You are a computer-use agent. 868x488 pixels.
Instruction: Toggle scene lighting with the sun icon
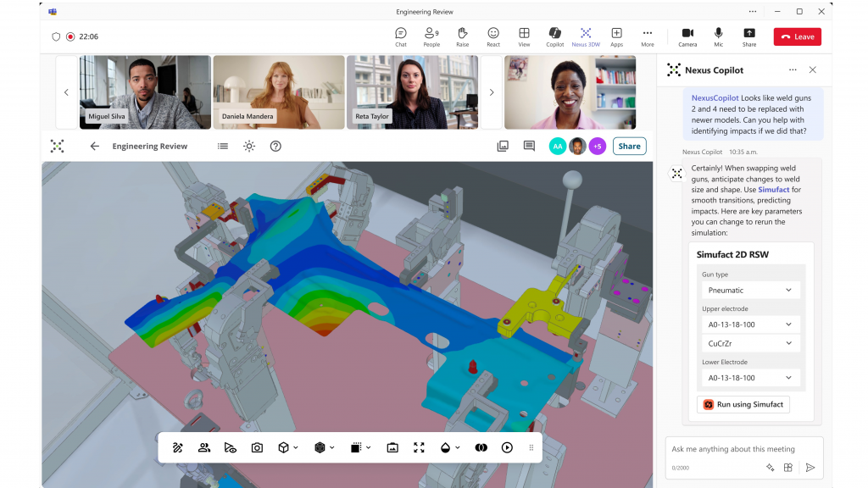[x=248, y=146]
